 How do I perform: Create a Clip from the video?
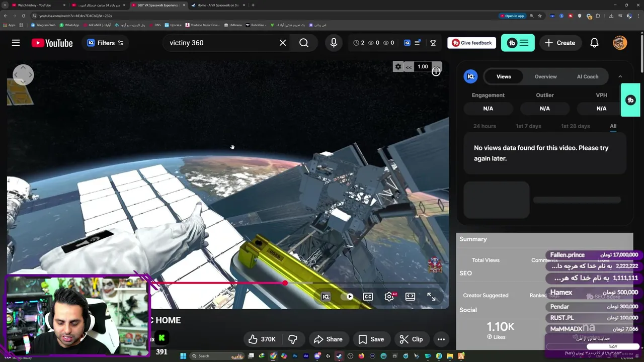[411, 339]
